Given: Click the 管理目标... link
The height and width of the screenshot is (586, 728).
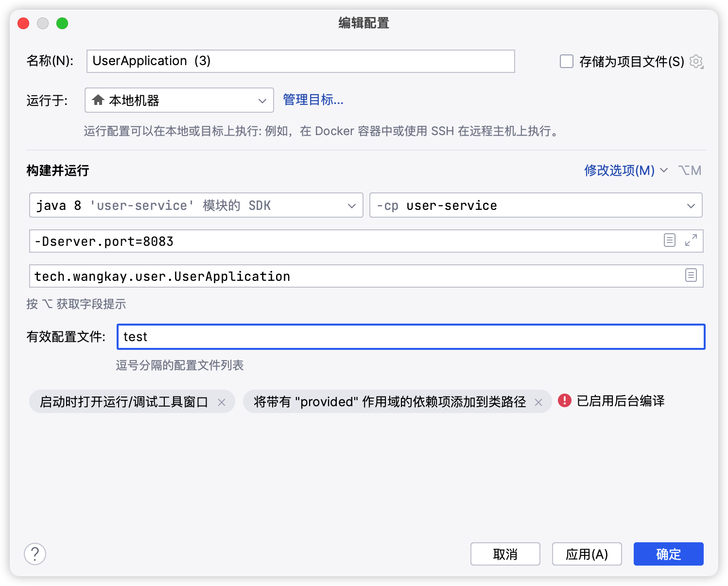Looking at the screenshot, I should 313,100.
